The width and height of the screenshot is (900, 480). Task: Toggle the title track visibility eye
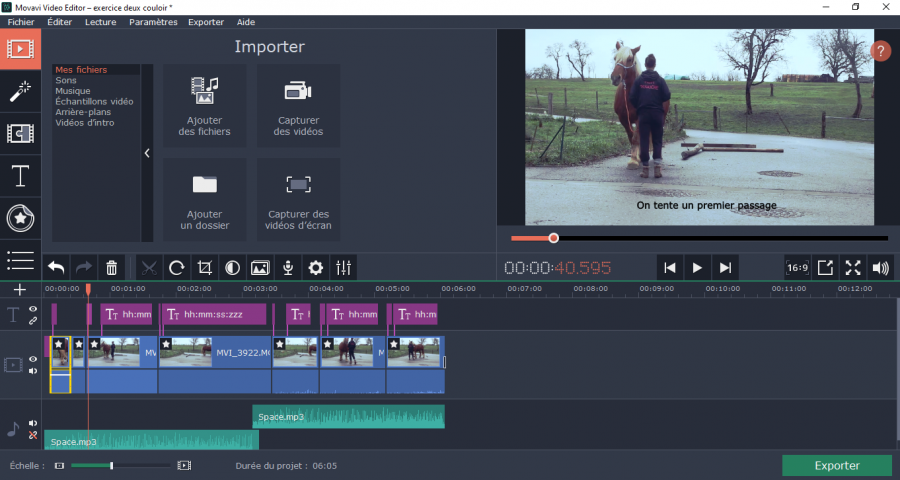tap(33, 309)
